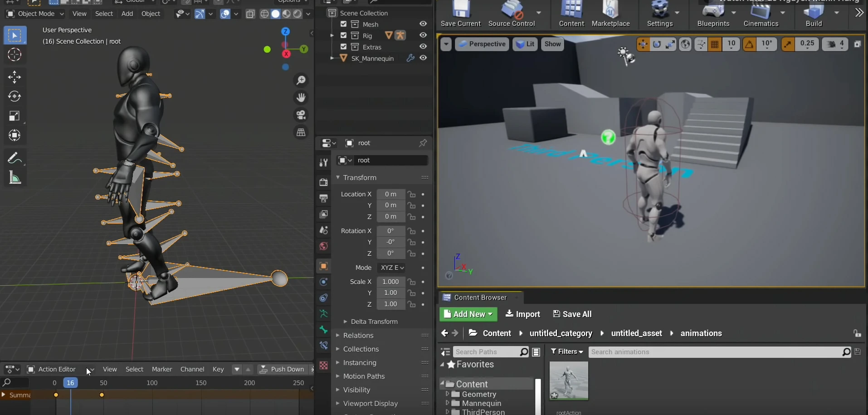Select the Transform tool in Blender
The height and width of the screenshot is (415, 868).
click(15, 135)
